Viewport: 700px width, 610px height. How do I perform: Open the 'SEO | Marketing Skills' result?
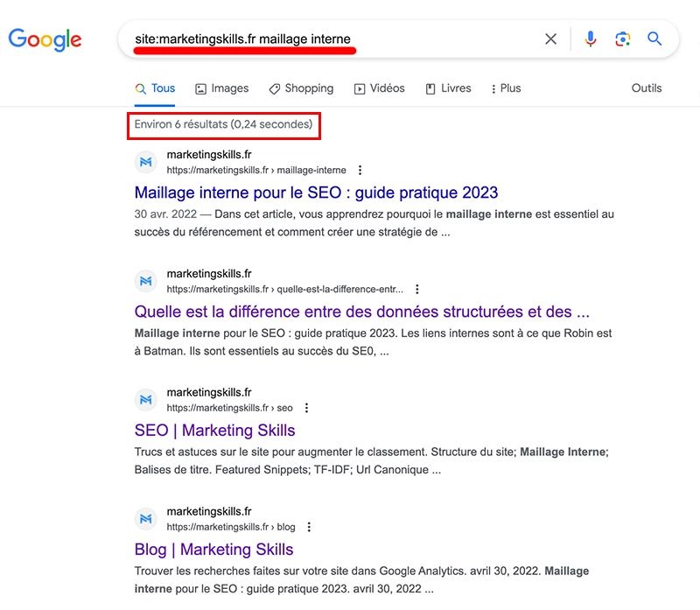point(214,431)
